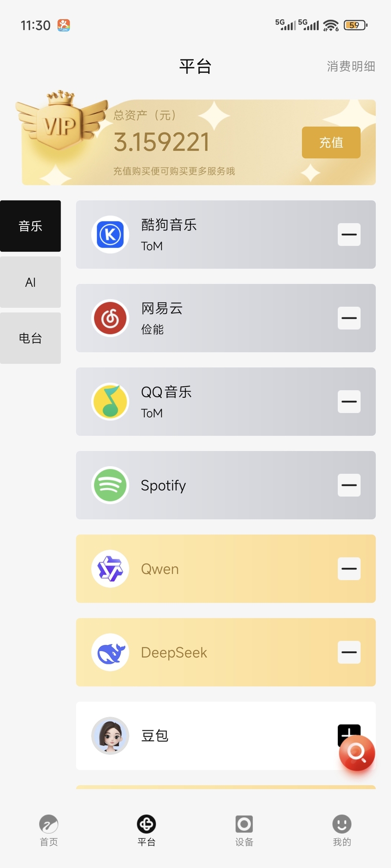391x868 pixels.
Task: Remove DeepSeek via the minus button
Action: 349,652
